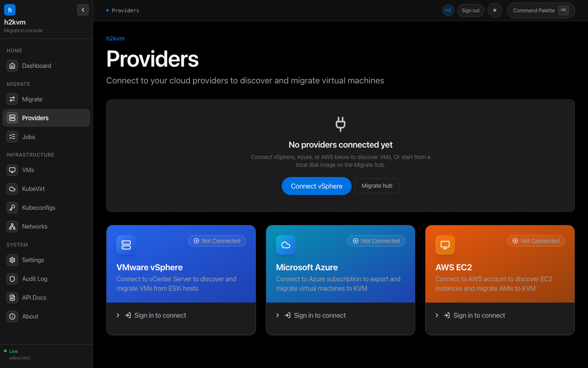588x368 pixels.
Task: Click the h2kvm logo icon
Action: click(10, 10)
